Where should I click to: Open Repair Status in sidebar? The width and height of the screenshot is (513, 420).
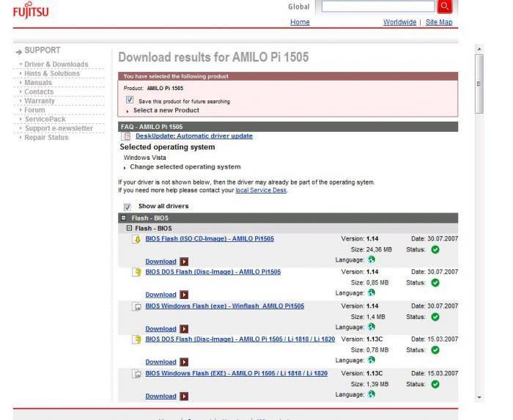[x=46, y=138]
